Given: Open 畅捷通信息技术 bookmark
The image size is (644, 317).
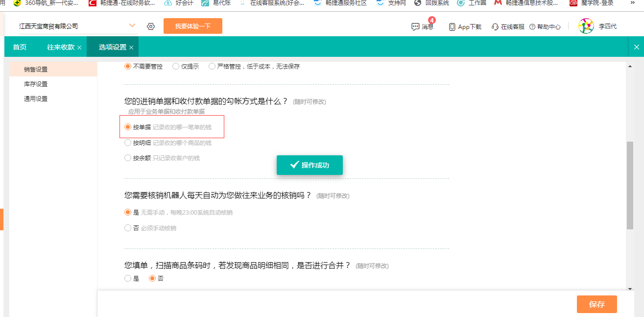Looking at the screenshot, I should click(x=526, y=3).
